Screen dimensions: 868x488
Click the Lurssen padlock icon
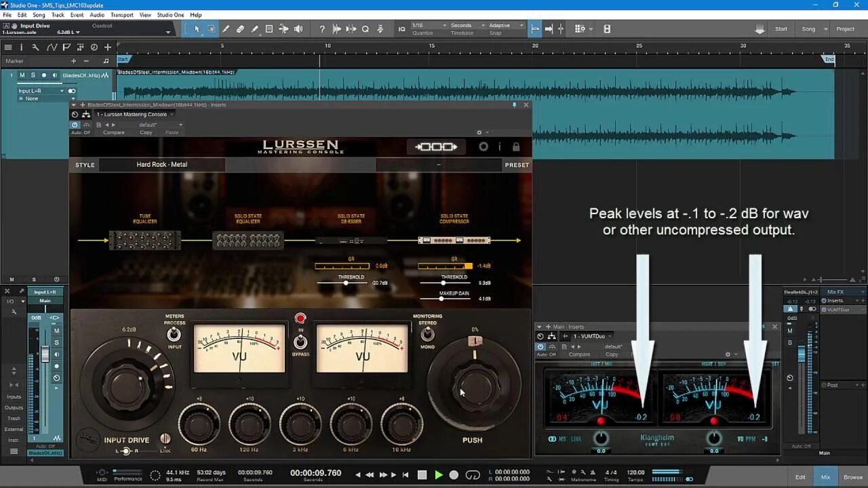click(x=516, y=146)
